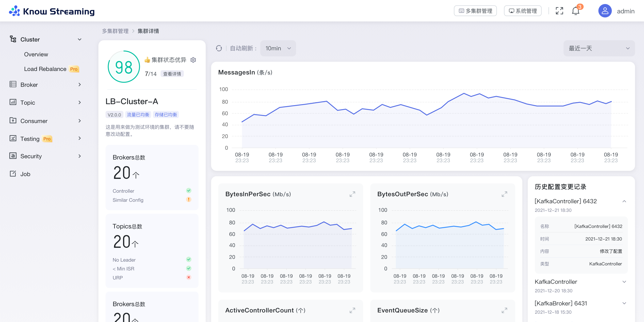Expand the Testing menu chevron
Screen dimensions: 644x322
point(79,138)
